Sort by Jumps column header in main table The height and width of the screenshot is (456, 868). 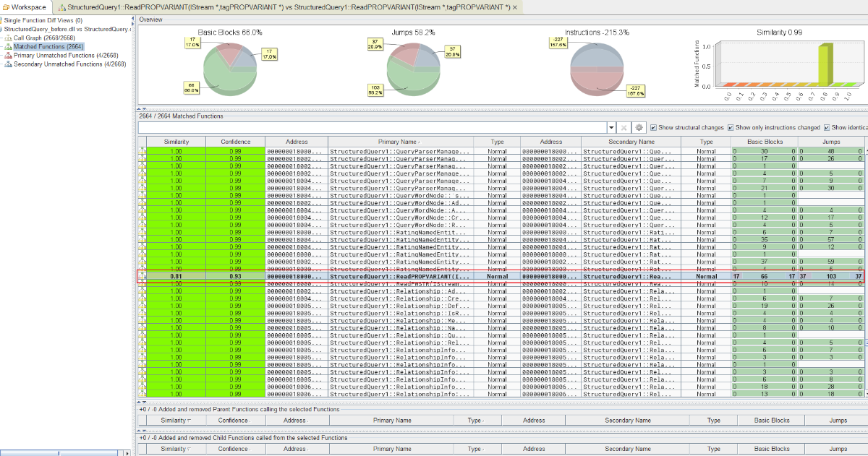[x=830, y=142]
